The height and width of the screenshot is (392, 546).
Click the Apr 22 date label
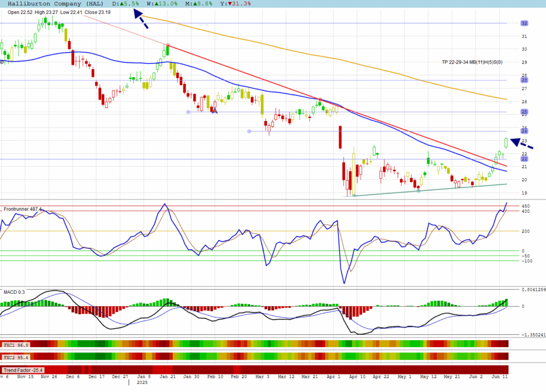tap(381, 377)
